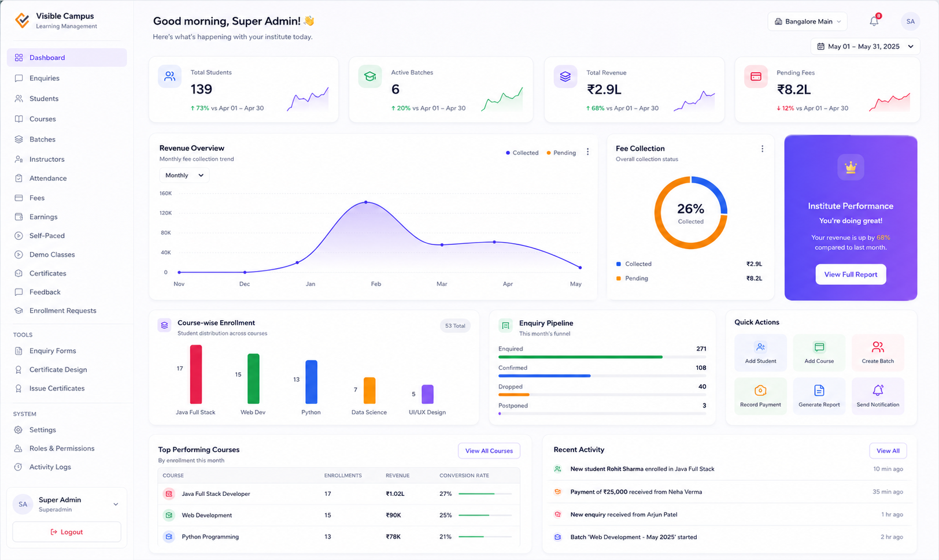Click the Record Payment quick action icon
The width and height of the screenshot is (939, 560).
pos(760,391)
